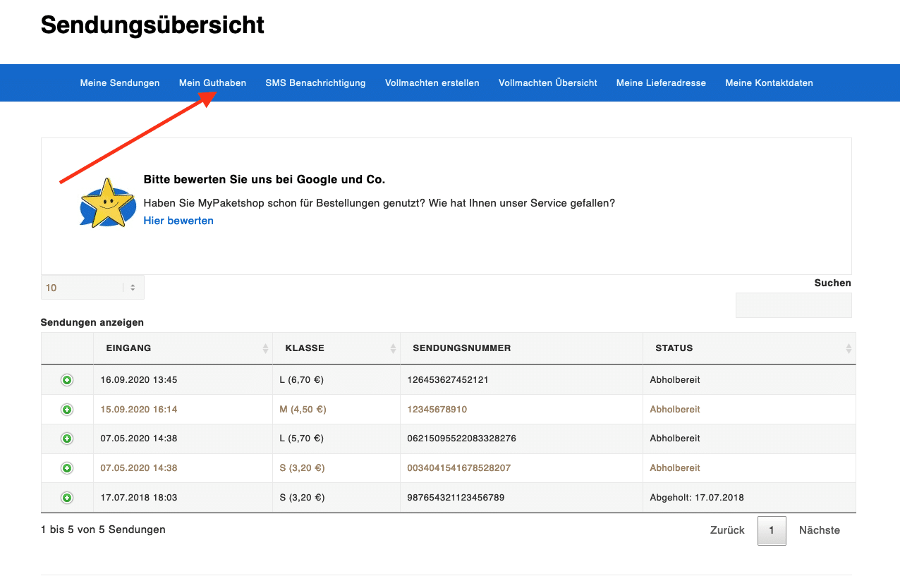Click green plus icon for shipment 06215095522083328276
The height and width of the screenshot is (588, 900).
tap(67, 439)
